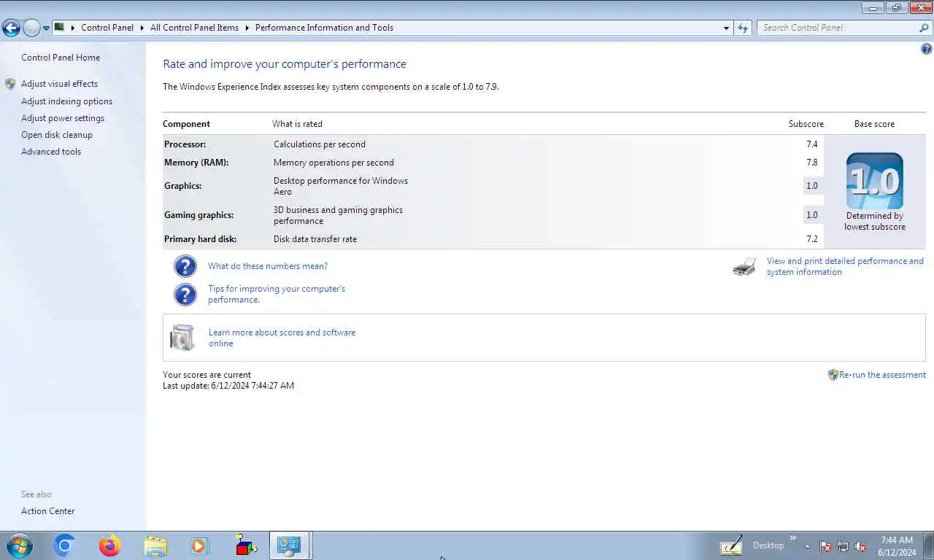This screenshot has height=560, width=934.
Task: Expand the Desktop toolbar chevron
Action: click(793, 538)
